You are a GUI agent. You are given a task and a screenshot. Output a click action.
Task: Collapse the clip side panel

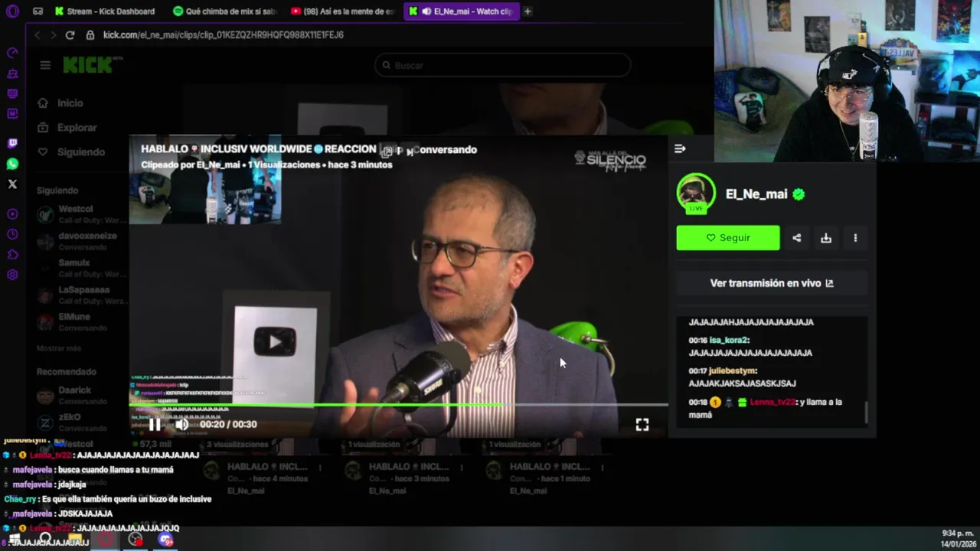(x=680, y=148)
